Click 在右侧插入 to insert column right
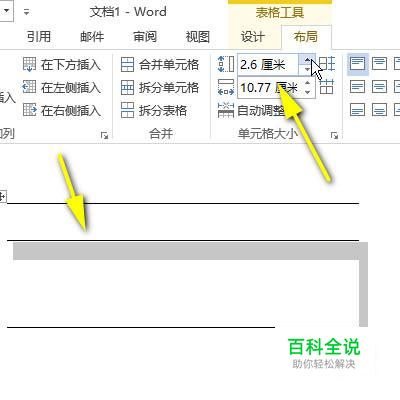The height and width of the screenshot is (400, 400). click(x=62, y=110)
